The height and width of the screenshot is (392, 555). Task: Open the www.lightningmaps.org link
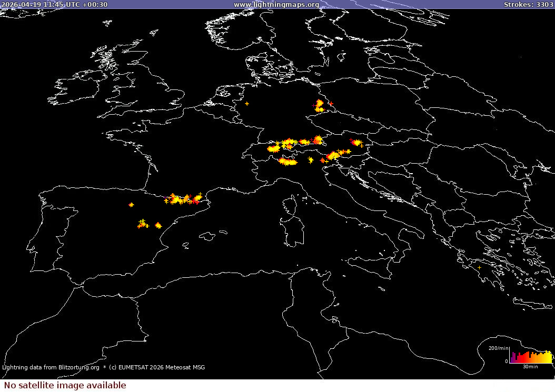[x=276, y=4]
